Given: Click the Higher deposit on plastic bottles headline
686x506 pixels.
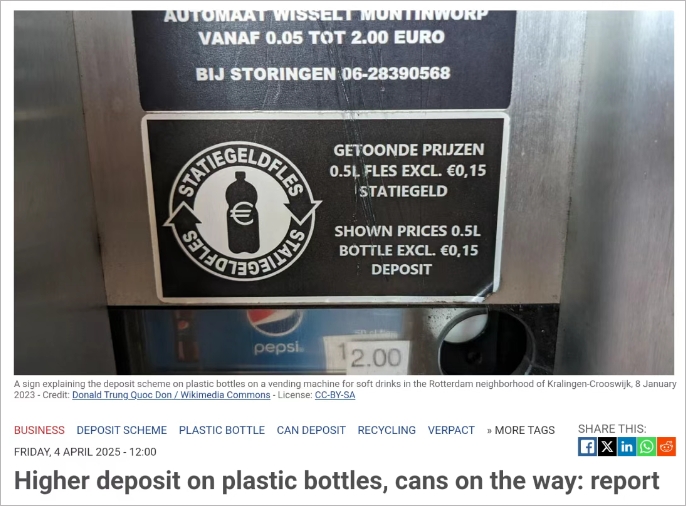Looking at the screenshot, I should pos(336,482).
